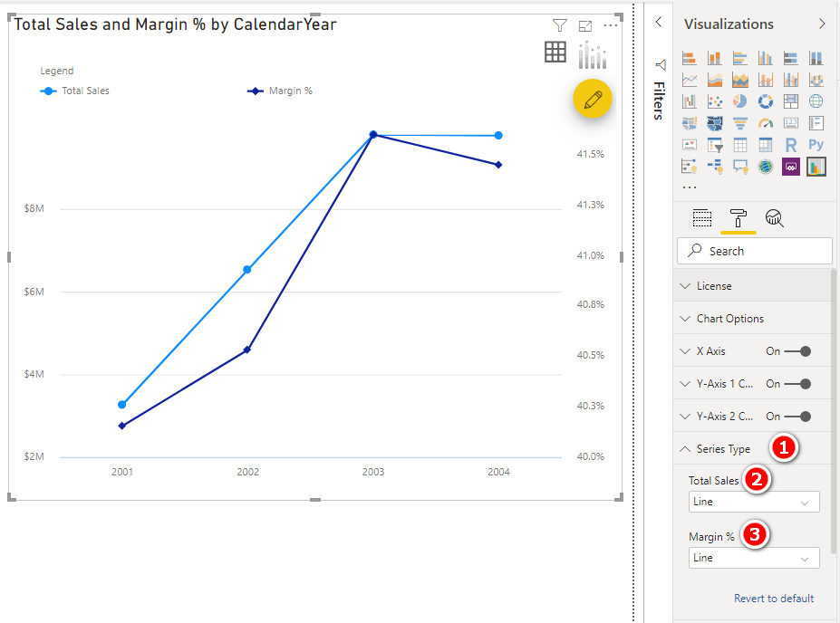Select the card visual with 123
Image resolution: width=840 pixels, height=623 pixels.
click(791, 123)
